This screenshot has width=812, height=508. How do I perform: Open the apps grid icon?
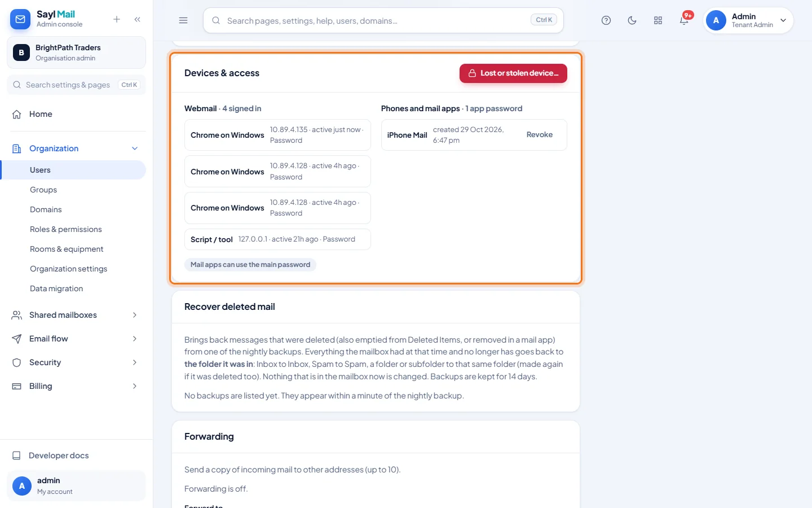658,20
